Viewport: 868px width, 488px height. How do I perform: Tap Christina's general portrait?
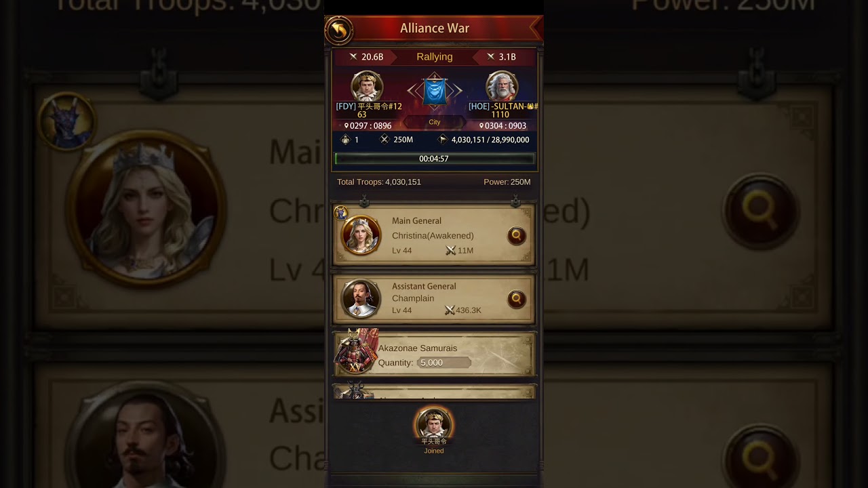pos(361,235)
